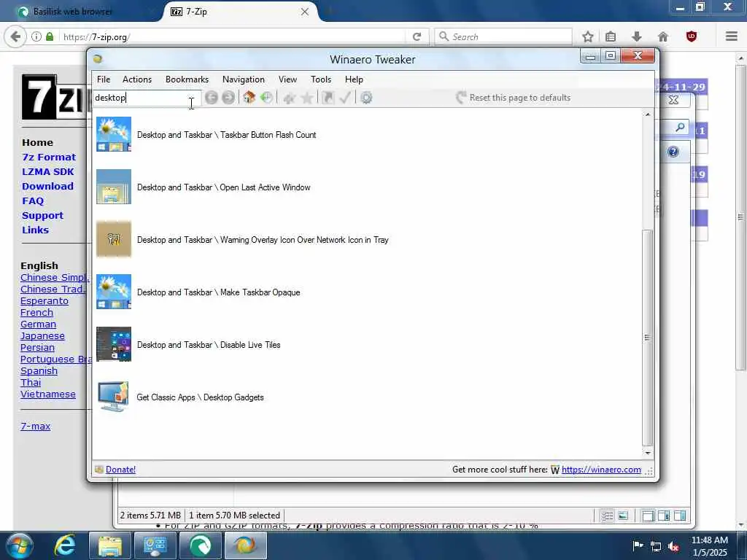Go back using Winaero toolbar back arrow
This screenshot has height=560, width=747.
point(211,98)
